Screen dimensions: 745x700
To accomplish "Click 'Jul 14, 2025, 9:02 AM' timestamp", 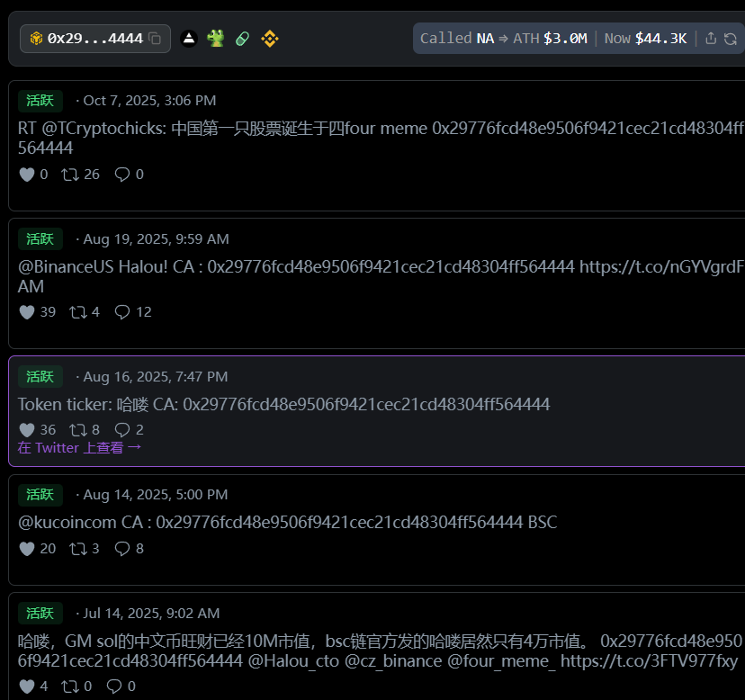I will [x=151, y=614].
